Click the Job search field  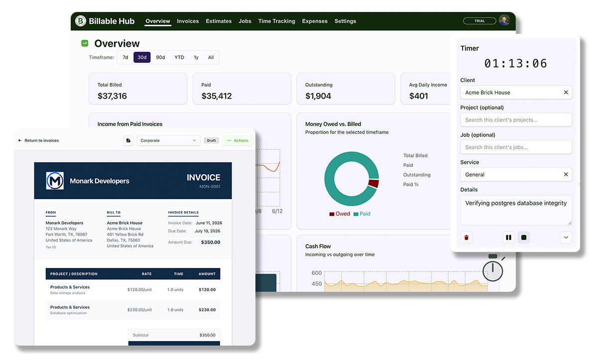pos(516,147)
